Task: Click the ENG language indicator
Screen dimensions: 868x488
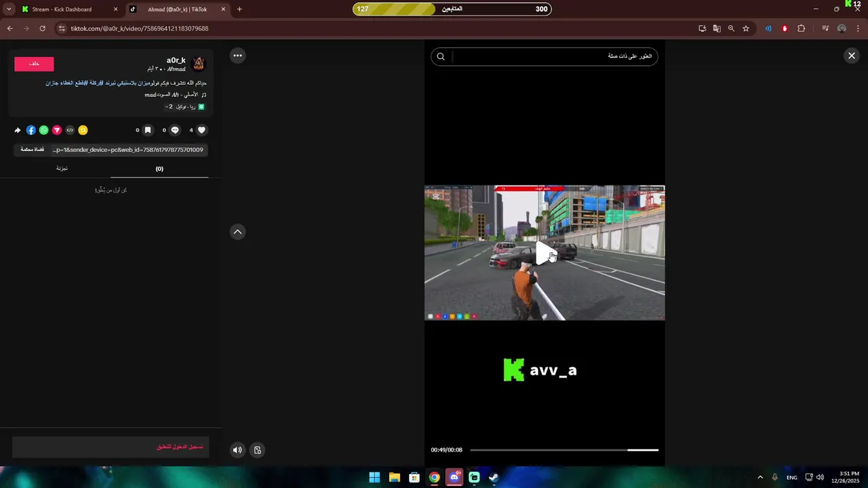Action: (x=791, y=478)
